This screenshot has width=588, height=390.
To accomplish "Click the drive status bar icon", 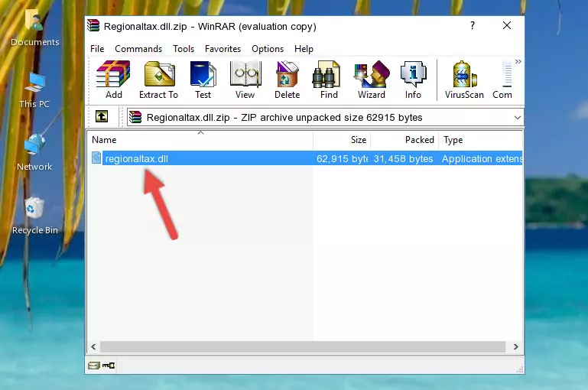I will 94,366.
